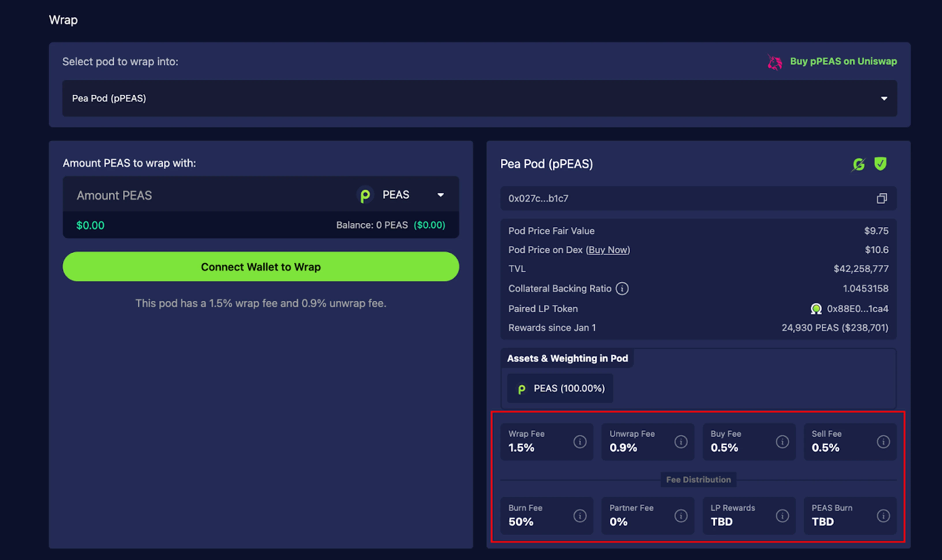Click the 0x027c...b1c7 address text
This screenshot has width=942, height=560.
(x=538, y=198)
